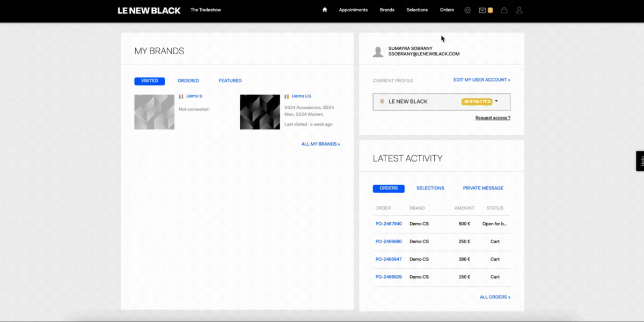Go to the Home icon in navbar
This screenshot has width=644, height=322.
tap(325, 10)
